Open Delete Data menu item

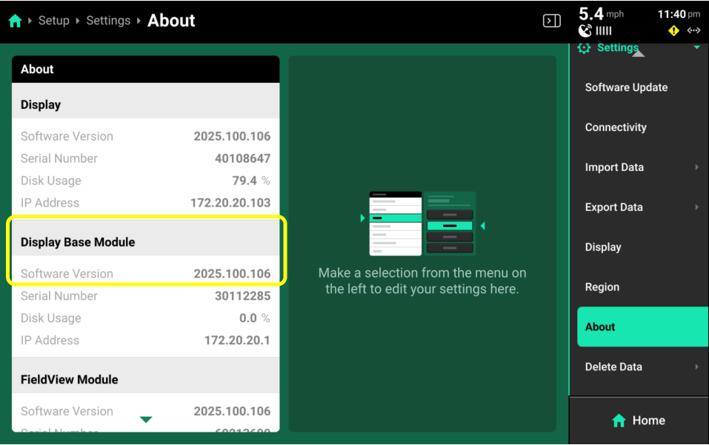pyautogui.click(x=638, y=367)
